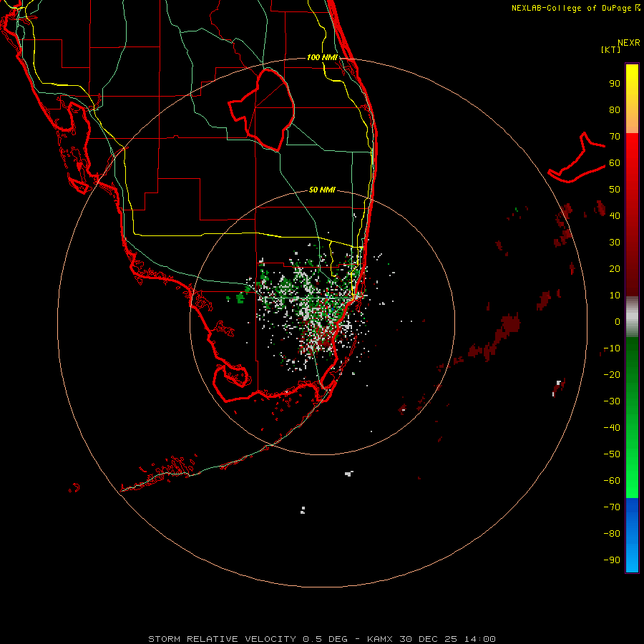
Task: Click the Grand Bahama island outline
Action: [x=576, y=157]
